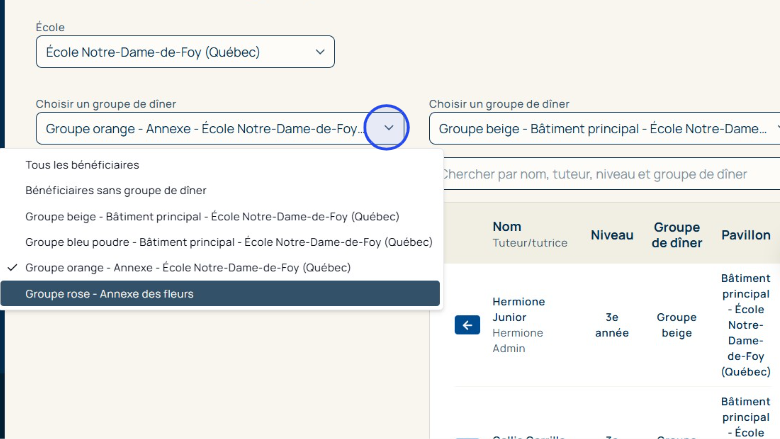Open the École school selection dropdown
The height and width of the screenshot is (439, 780).
(x=185, y=51)
